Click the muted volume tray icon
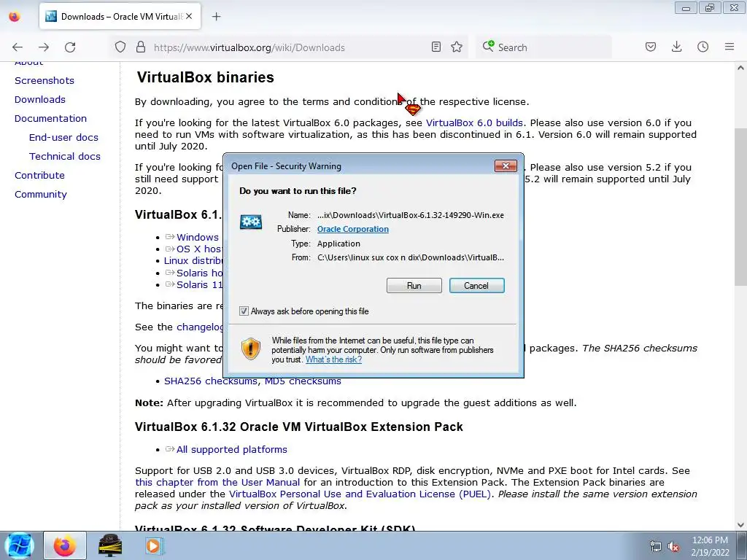 673,547
